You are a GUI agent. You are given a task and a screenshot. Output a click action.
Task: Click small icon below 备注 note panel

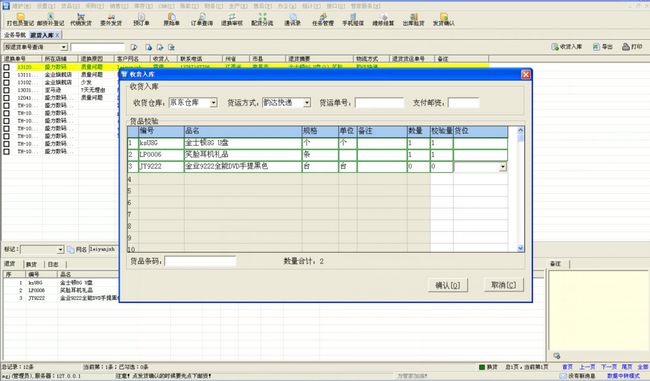pos(556,356)
